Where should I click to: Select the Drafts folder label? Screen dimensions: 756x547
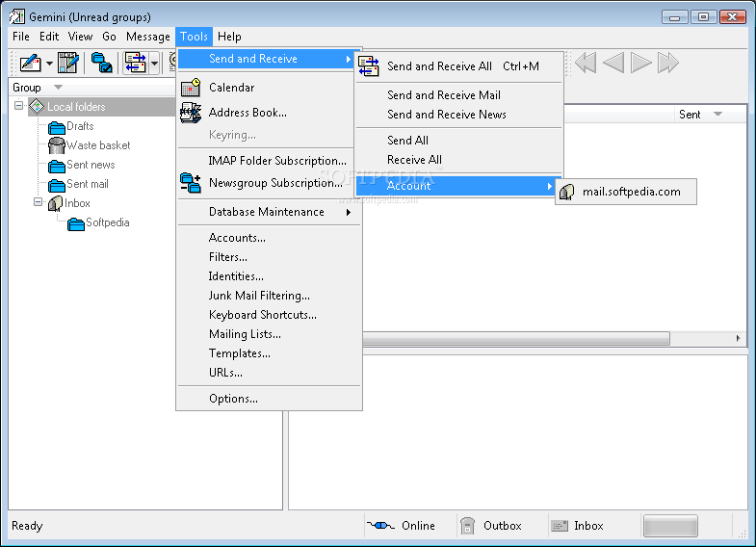80,126
